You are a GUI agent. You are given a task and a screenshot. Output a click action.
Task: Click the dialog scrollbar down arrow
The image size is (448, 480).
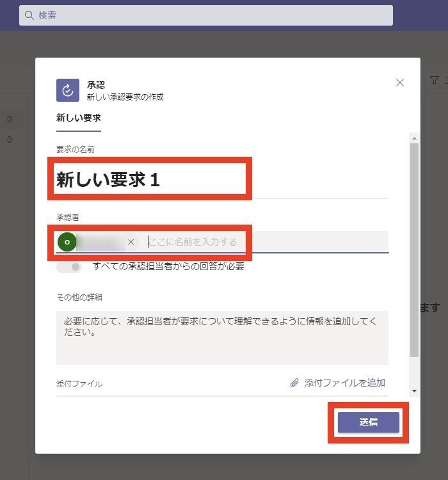[414, 391]
